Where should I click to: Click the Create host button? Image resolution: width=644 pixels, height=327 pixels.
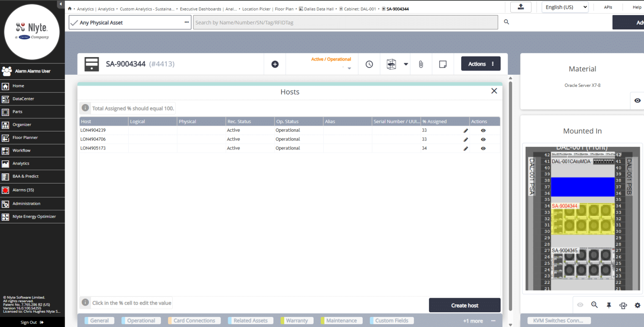465,305
